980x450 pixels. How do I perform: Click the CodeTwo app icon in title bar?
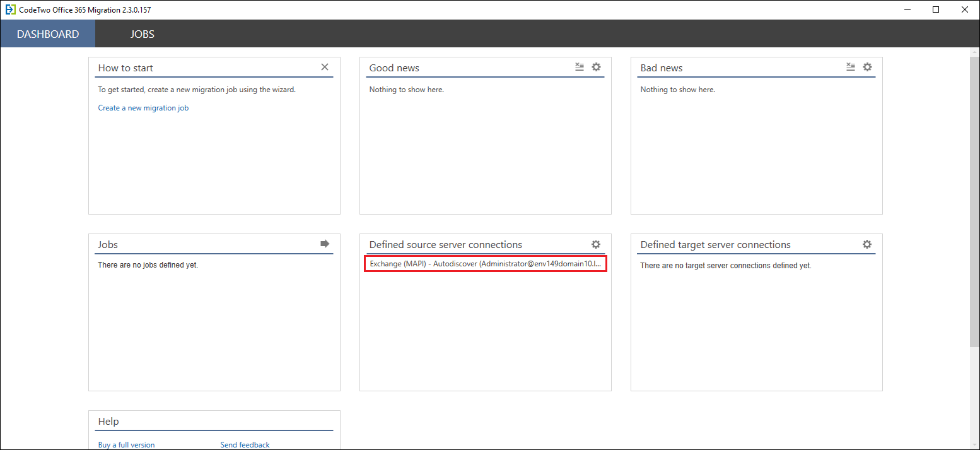pyautogui.click(x=10, y=9)
